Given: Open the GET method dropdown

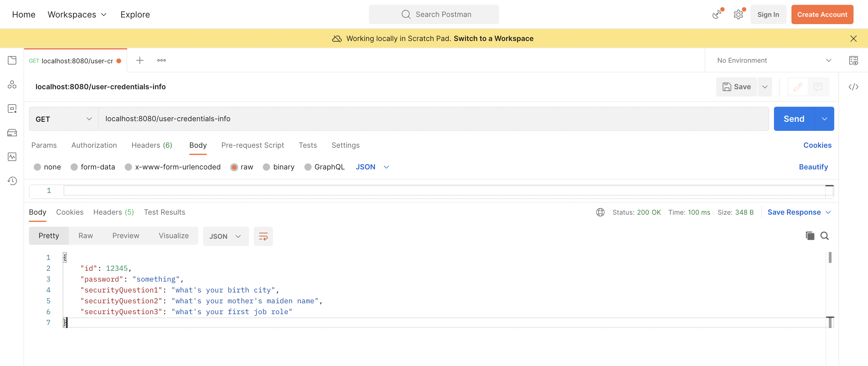Looking at the screenshot, I should [x=64, y=119].
